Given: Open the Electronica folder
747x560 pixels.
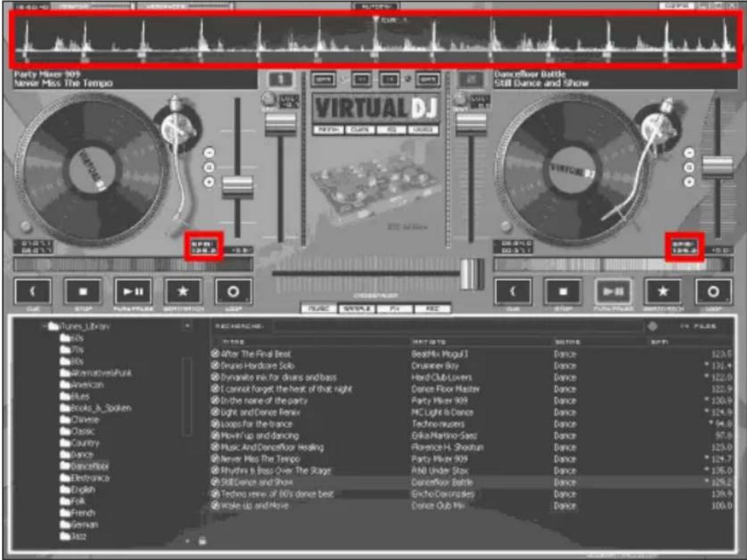Looking at the screenshot, I should [84, 478].
